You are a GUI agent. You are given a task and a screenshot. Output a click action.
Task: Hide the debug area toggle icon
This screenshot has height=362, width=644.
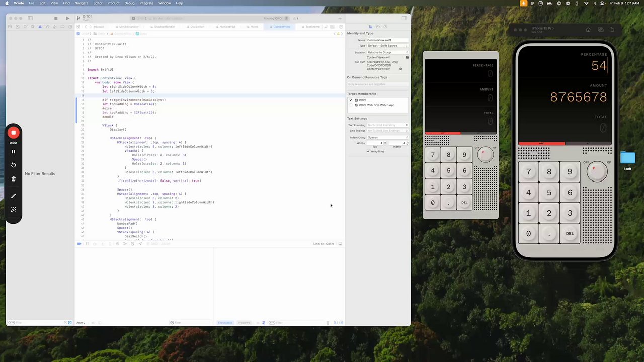pyautogui.click(x=340, y=244)
